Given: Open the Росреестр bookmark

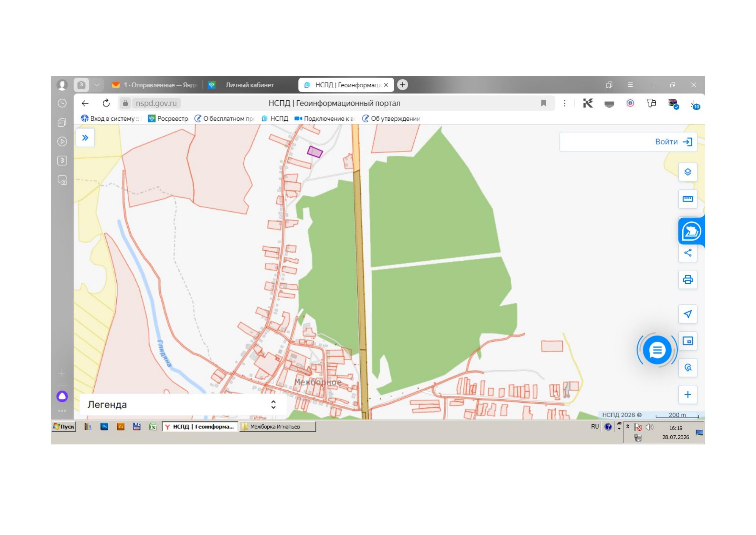Looking at the screenshot, I should click(168, 119).
